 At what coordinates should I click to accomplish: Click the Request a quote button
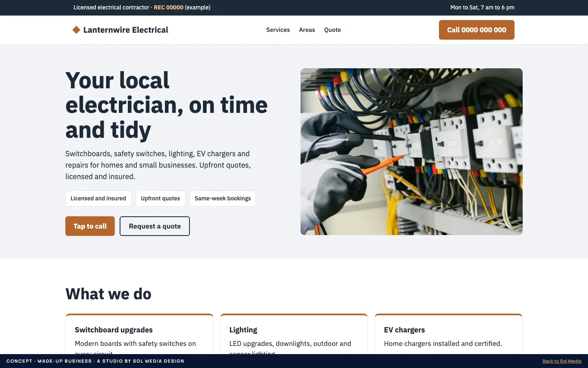pos(155,226)
